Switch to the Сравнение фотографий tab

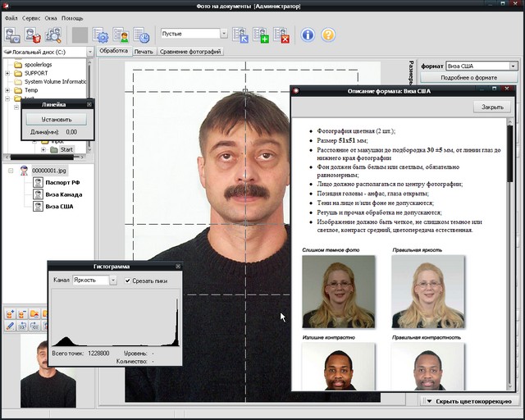coord(190,52)
